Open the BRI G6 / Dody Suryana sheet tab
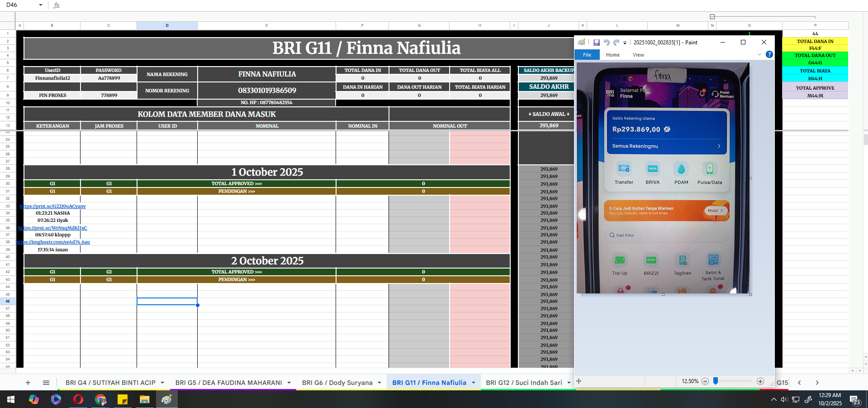Image resolution: width=868 pixels, height=408 pixels. point(337,383)
